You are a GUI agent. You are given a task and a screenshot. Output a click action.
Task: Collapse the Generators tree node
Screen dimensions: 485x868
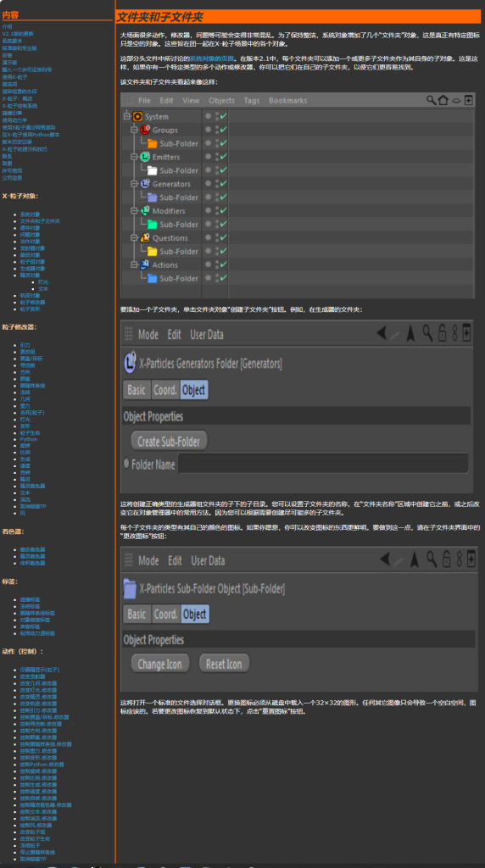[134, 184]
